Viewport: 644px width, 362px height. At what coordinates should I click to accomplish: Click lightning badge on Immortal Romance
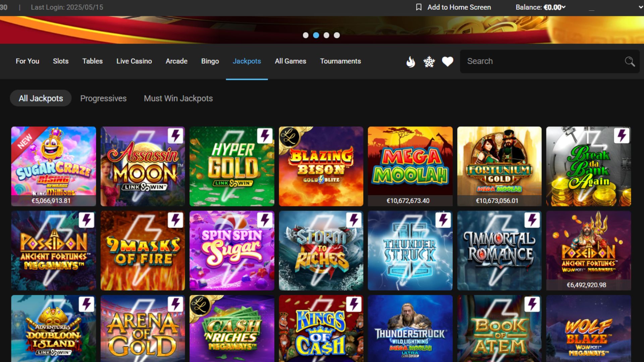coord(532,220)
